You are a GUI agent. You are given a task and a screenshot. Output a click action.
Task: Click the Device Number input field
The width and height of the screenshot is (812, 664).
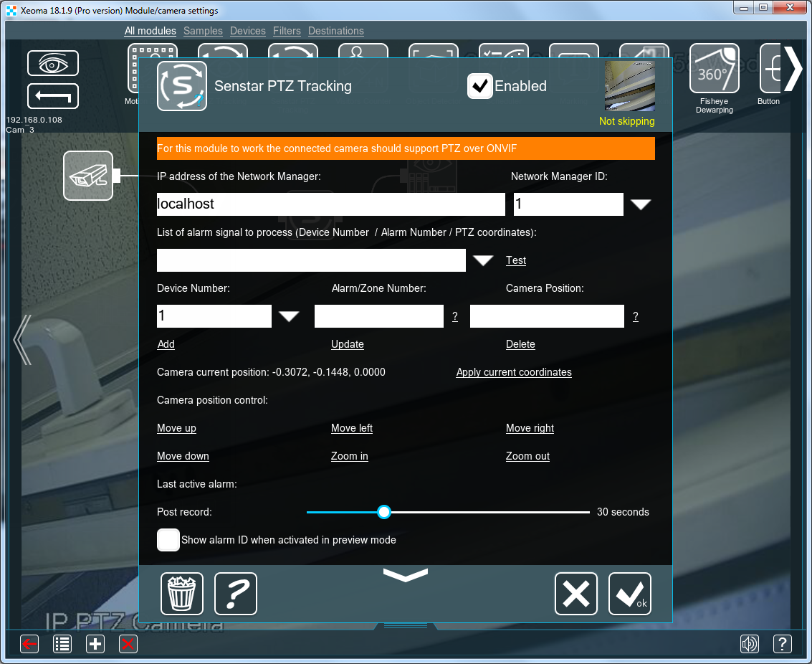(214, 316)
